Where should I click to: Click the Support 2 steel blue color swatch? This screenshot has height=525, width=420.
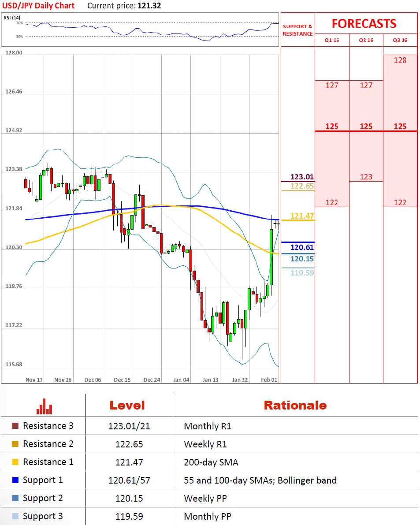15,498
